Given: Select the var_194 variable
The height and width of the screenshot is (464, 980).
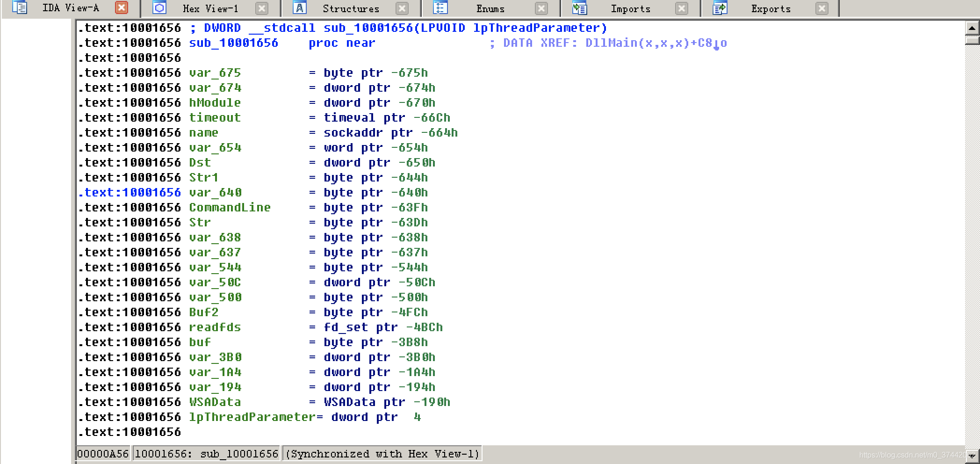Looking at the screenshot, I should click(x=215, y=387).
